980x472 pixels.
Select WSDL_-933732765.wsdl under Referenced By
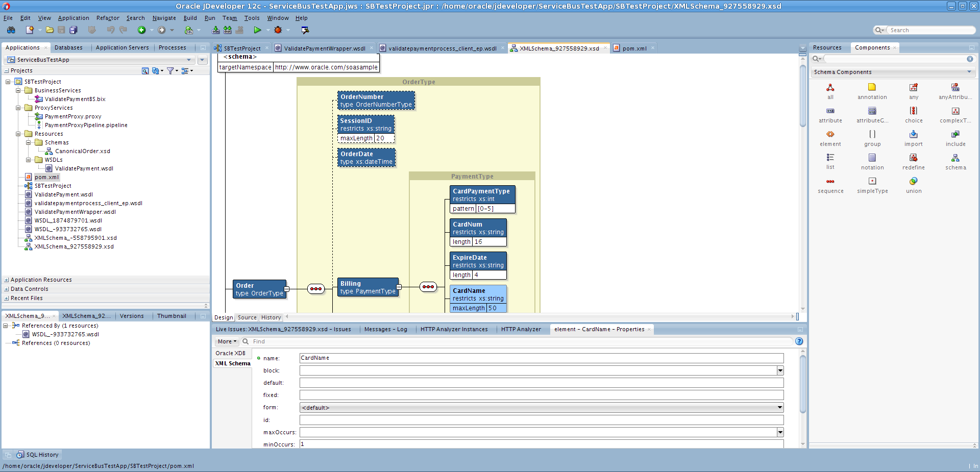pos(65,334)
